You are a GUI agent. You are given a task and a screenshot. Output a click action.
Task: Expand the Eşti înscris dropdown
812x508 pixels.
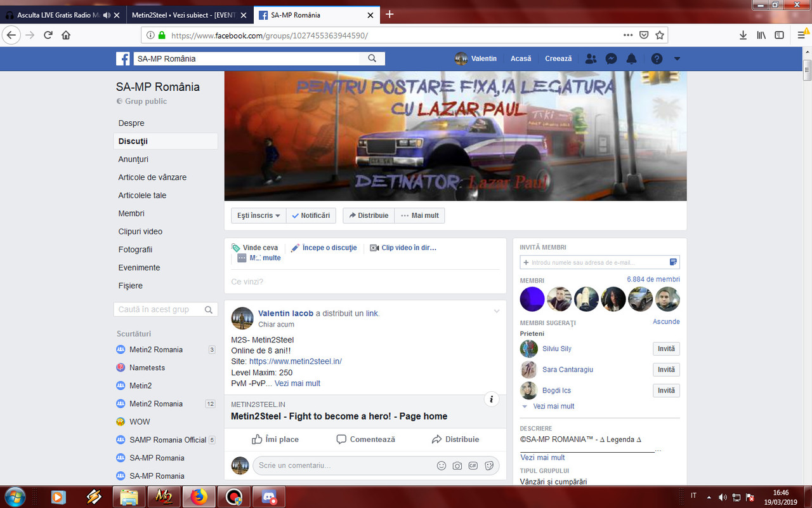(258, 215)
